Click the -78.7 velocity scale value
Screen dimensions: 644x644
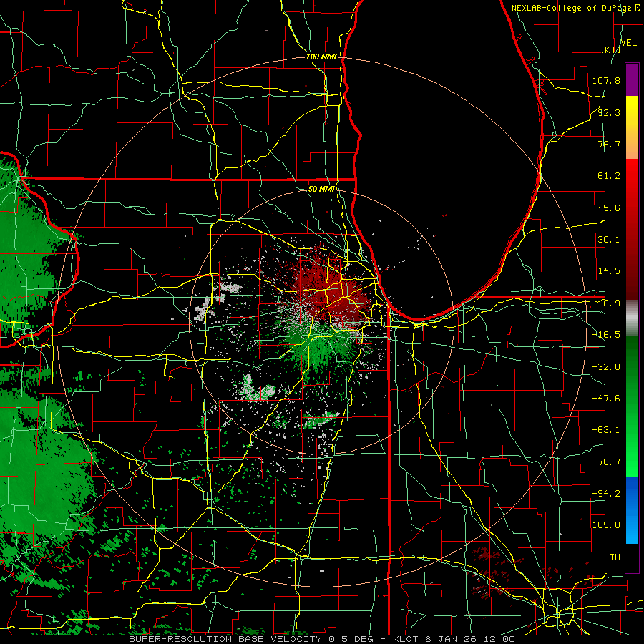point(606,462)
